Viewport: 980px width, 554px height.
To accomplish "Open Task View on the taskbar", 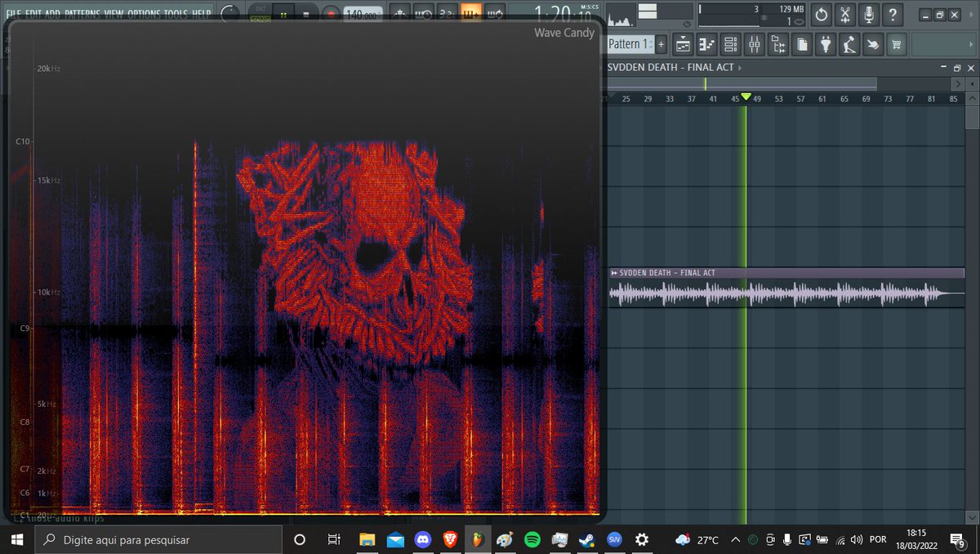I will click(333, 539).
